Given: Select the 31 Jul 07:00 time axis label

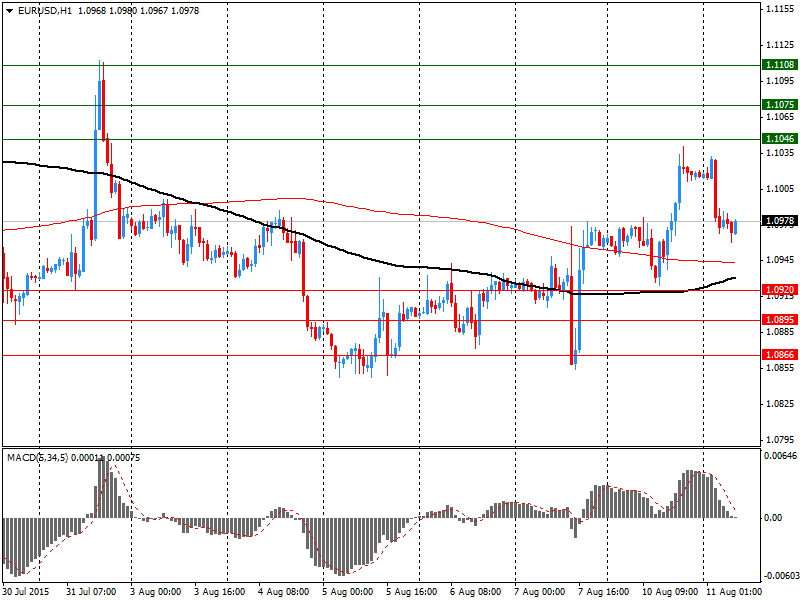Looking at the screenshot, I should tap(91, 592).
